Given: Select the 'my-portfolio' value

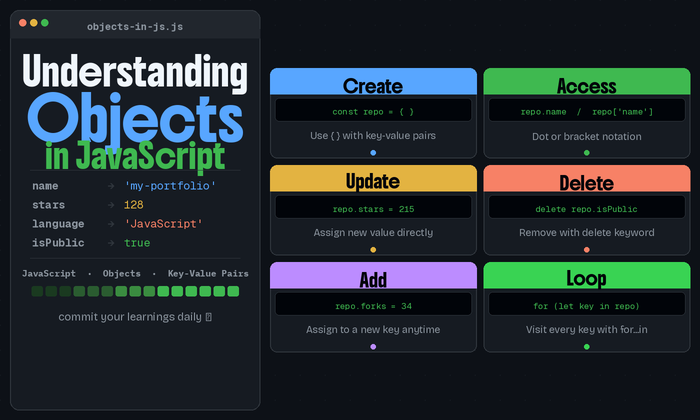Looking at the screenshot, I should pos(170,186).
